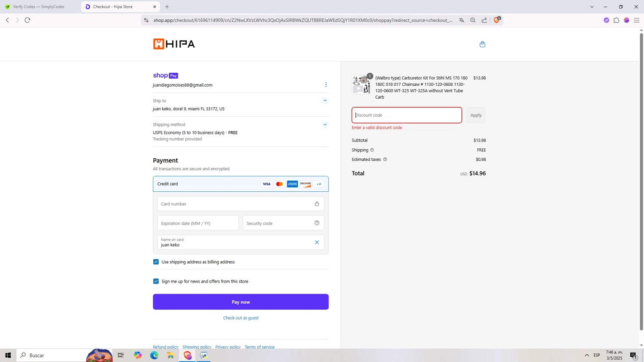
Task: Open the browser extensions puzzle icon
Action: point(616,20)
